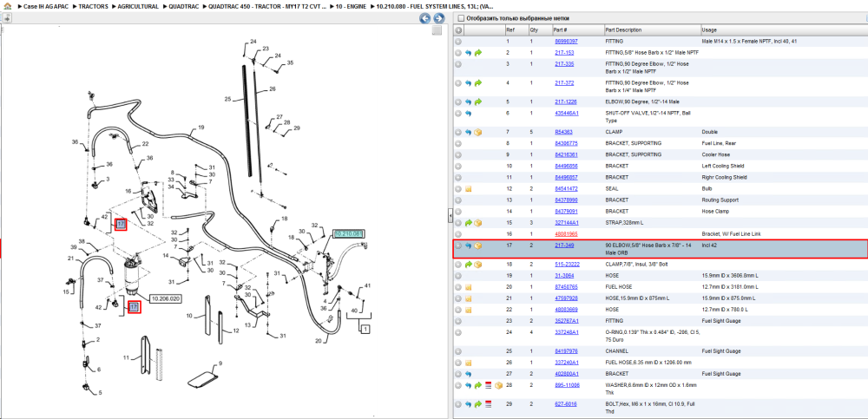The height and width of the screenshot is (419, 868).
Task: Click callout number 9 in the diagram
Action: (220, 363)
